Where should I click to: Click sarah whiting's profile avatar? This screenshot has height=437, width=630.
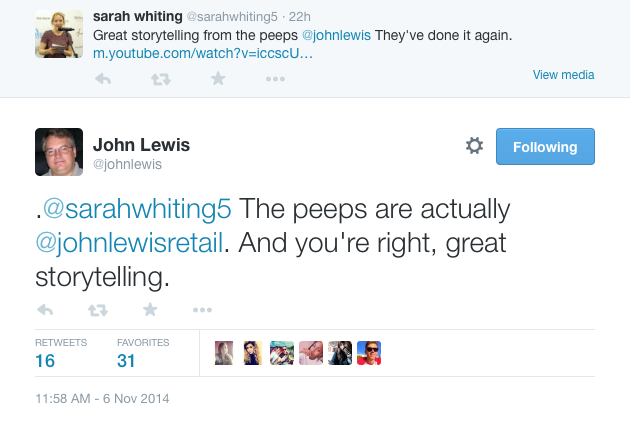coord(57,35)
